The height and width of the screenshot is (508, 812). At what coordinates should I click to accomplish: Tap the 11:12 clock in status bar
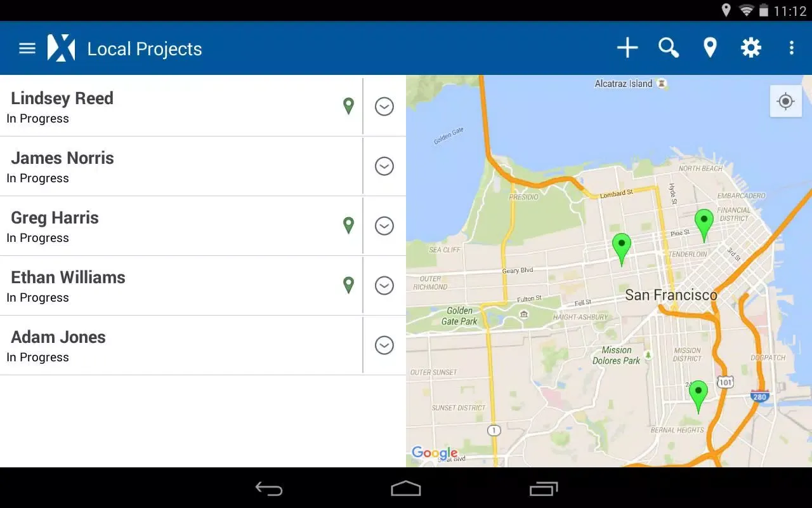790,11
